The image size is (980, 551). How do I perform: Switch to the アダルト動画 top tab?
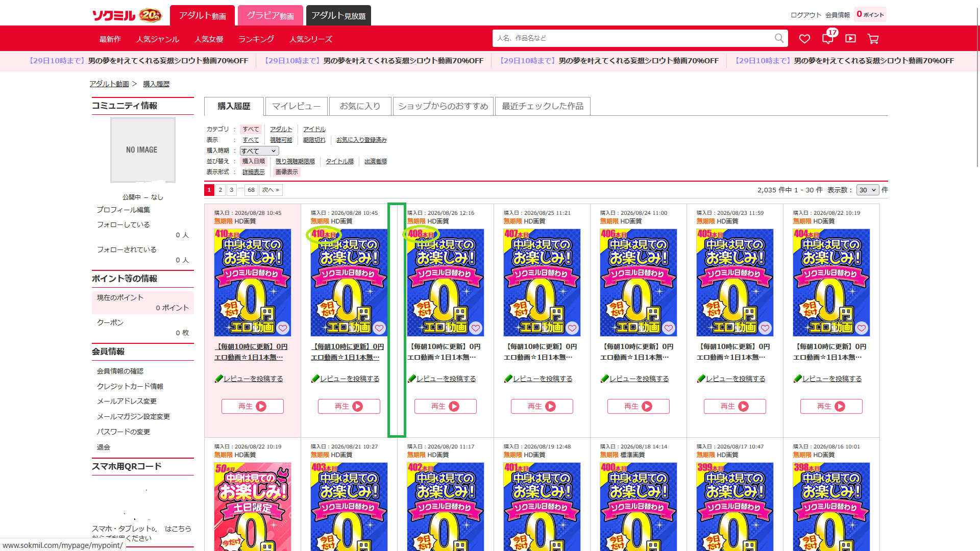tap(202, 15)
